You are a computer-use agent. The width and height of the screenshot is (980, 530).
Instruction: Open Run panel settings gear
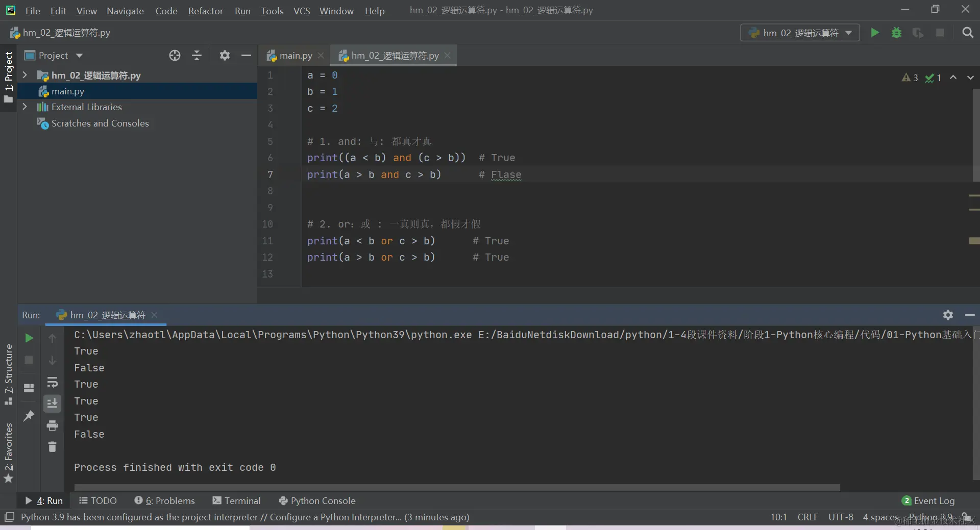tap(948, 315)
